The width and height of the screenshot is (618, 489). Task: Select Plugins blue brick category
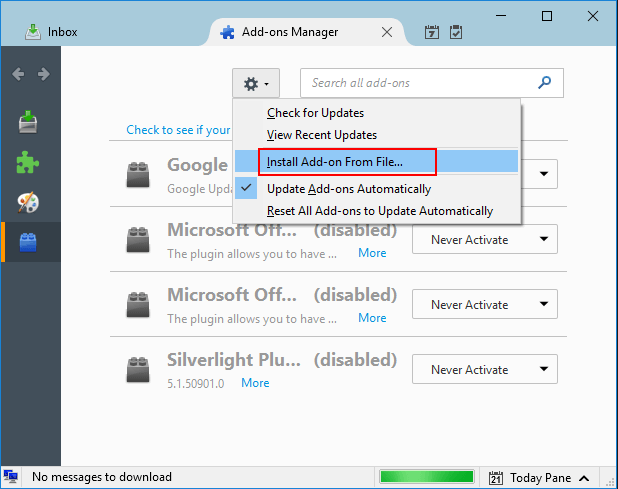28,242
